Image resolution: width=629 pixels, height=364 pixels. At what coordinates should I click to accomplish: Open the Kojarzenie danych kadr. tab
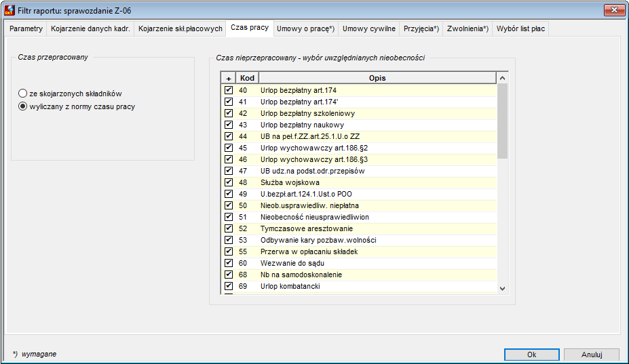90,29
